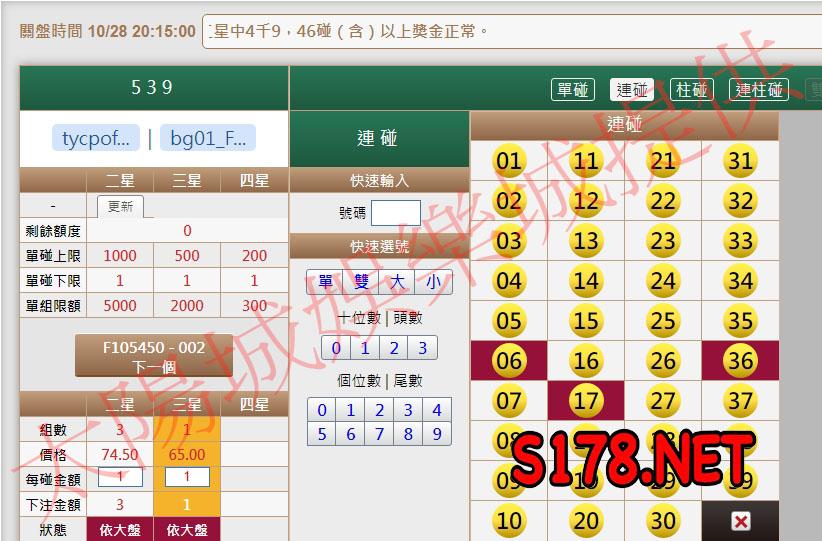This screenshot has height=541, width=822.
Task: Clear selection with red X button
Action: pos(740,522)
